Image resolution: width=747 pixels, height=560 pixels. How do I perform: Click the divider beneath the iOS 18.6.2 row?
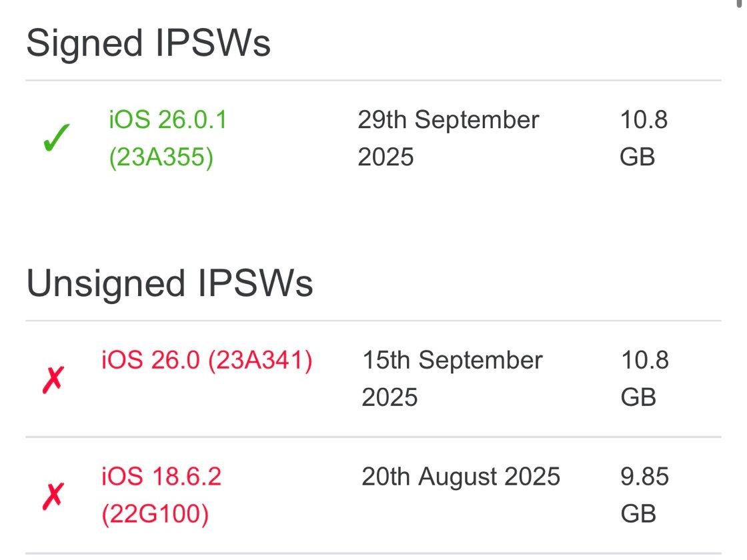click(x=373, y=553)
